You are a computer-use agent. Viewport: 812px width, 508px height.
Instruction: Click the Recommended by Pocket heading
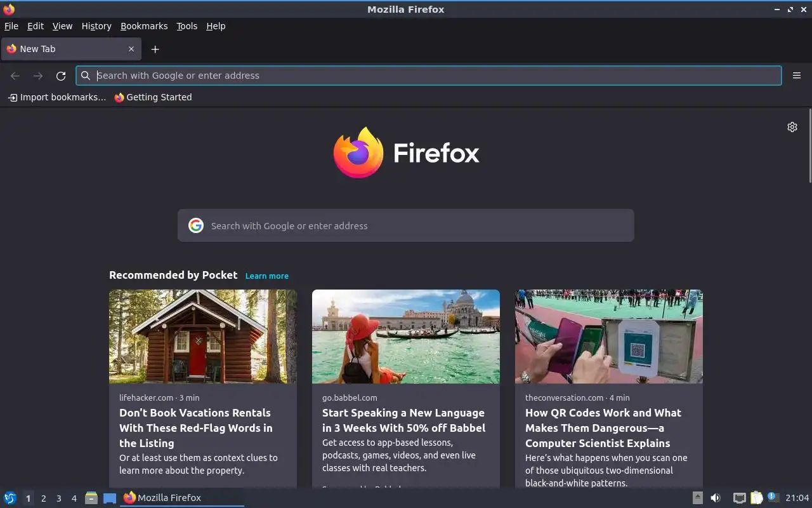click(173, 275)
